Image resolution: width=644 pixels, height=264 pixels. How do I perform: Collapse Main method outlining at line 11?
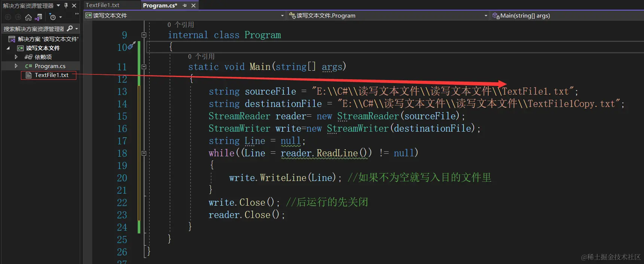[x=144, y=67]
